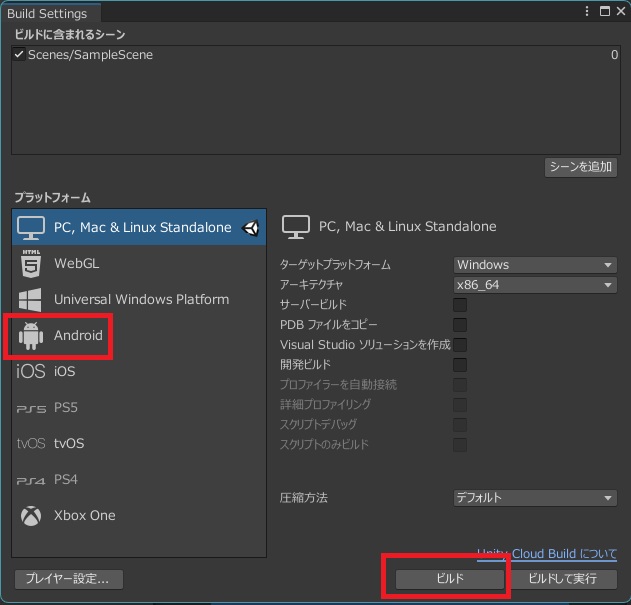Select the PS5 platform icon

click(x=31, y=408)
